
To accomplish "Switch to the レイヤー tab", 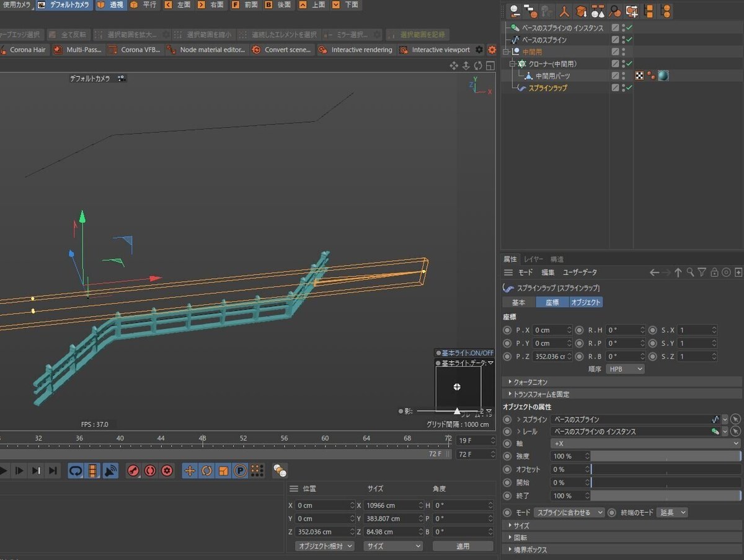I will (x=533, y=259).
